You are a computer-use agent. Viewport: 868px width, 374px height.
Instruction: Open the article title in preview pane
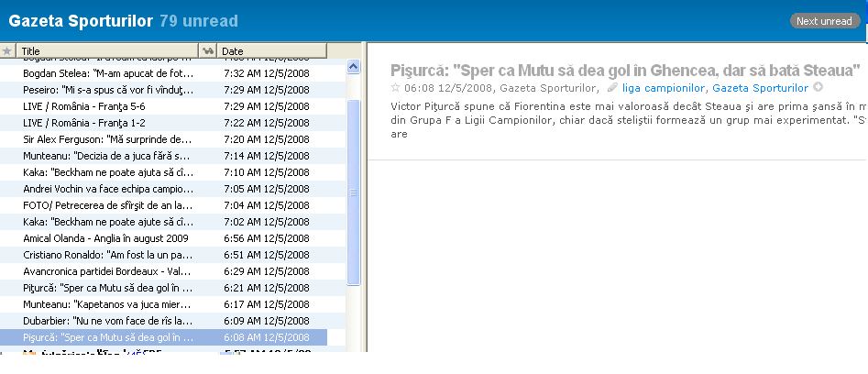tap(625, 70)
